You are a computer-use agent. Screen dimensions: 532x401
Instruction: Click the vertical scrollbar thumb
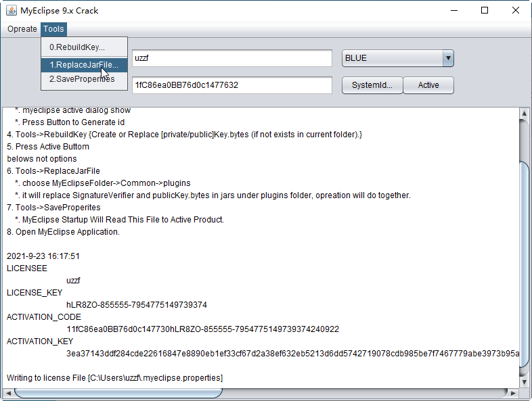pos(524,264)
